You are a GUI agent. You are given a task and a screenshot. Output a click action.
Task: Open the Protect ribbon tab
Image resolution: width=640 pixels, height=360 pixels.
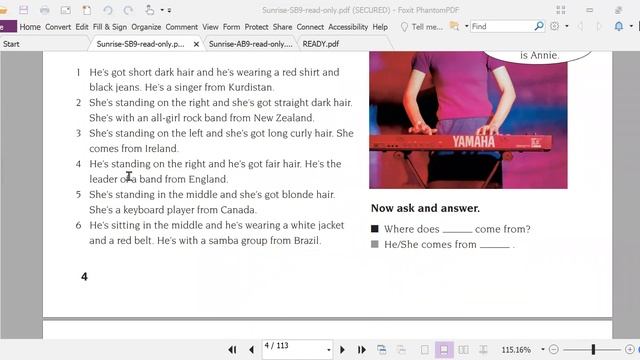tap(256, 27)
